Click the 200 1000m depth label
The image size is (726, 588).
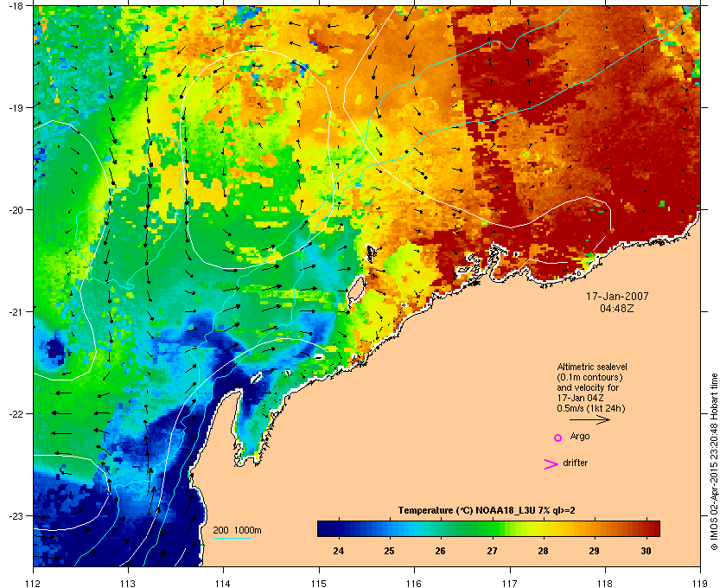pyautogui.click(x=237, y=531)
